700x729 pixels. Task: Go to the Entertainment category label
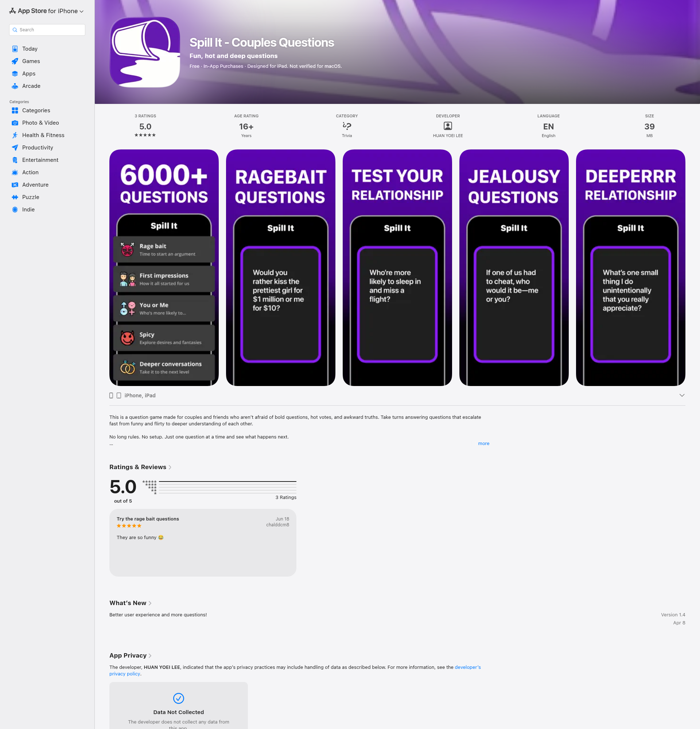pyautogui.click(x=40, y=160)
